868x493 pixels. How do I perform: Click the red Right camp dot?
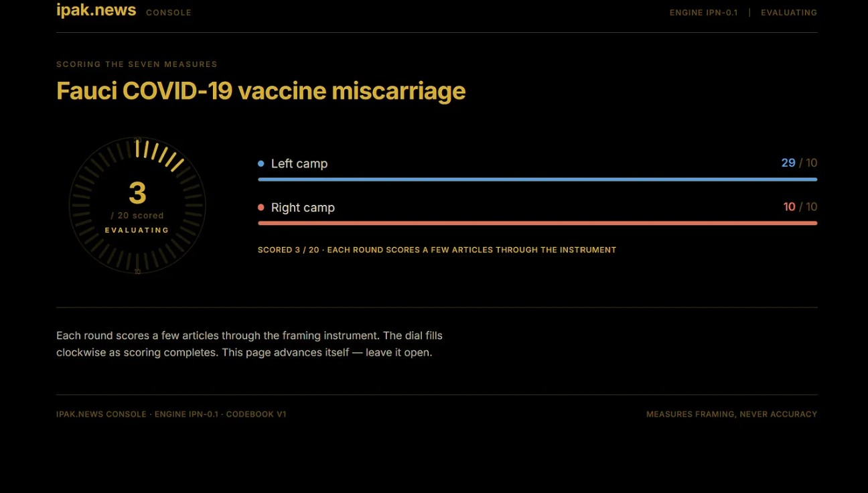pyautogui.click(x=261, y=208)
